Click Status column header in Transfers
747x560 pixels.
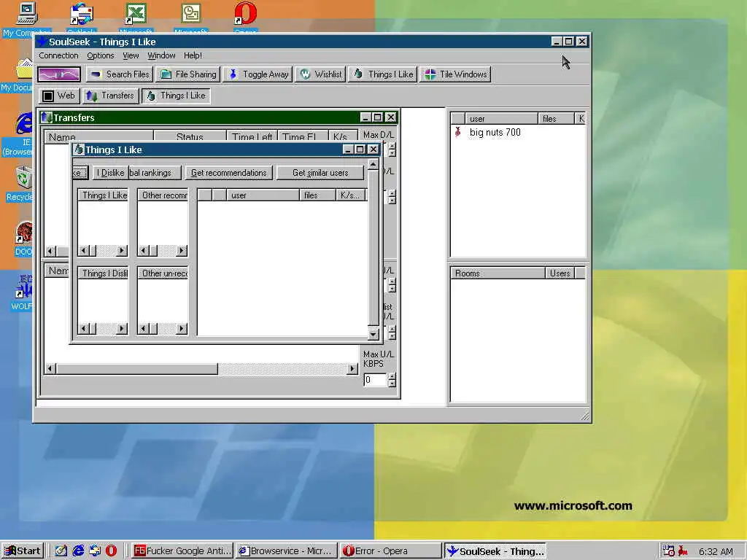tap(190, 137)
